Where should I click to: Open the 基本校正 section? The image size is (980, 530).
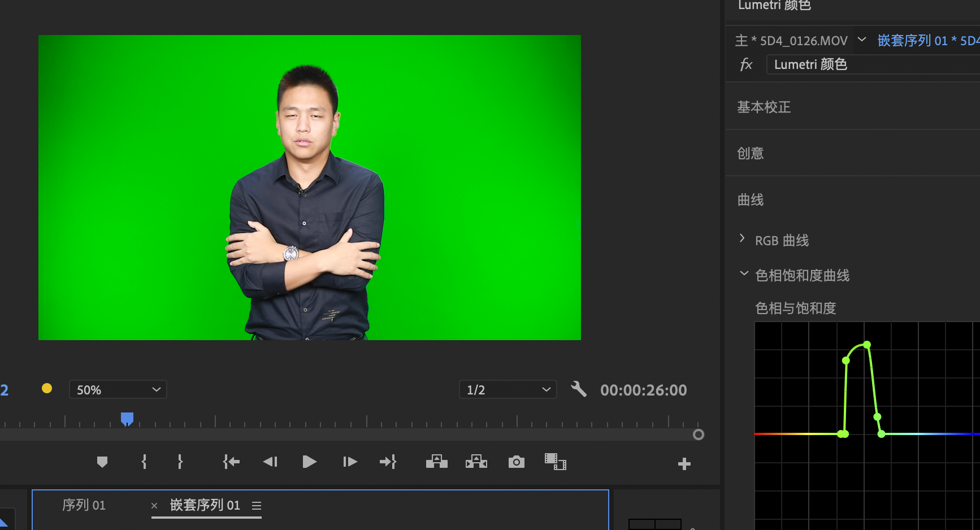pyautogui.click(x=764, y=107)
